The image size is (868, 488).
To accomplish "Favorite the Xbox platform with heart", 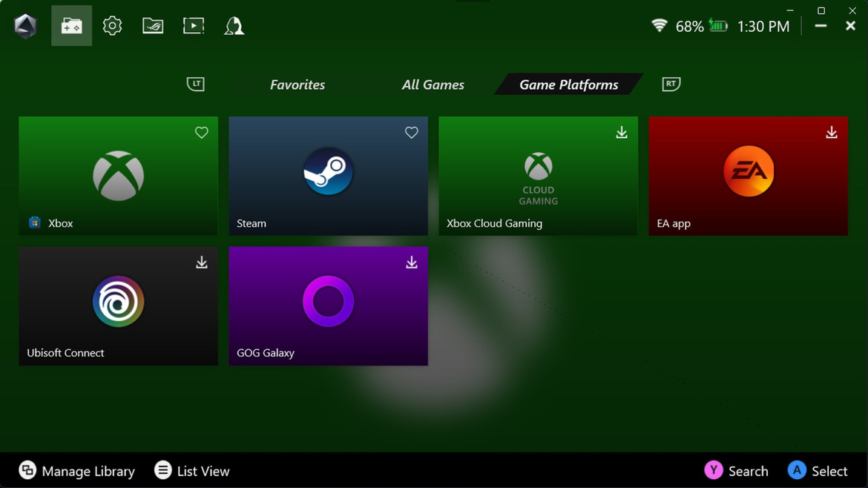I will pos(202,132).
